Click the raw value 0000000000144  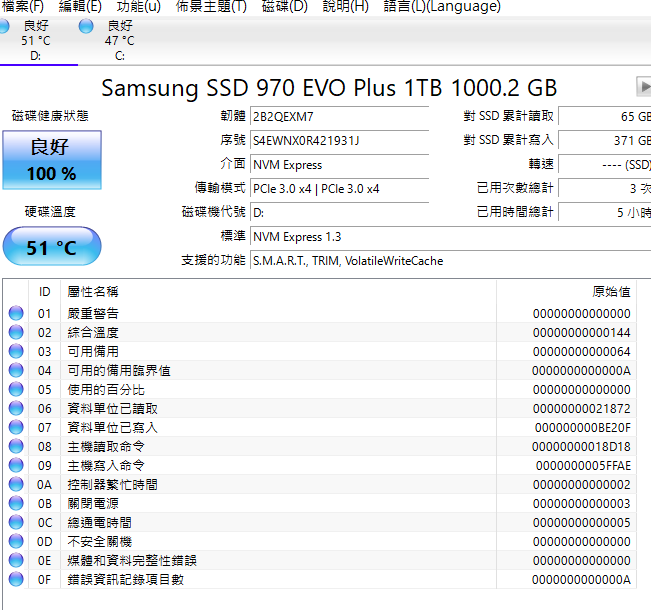pyautogui.click(x=582, y=333)
